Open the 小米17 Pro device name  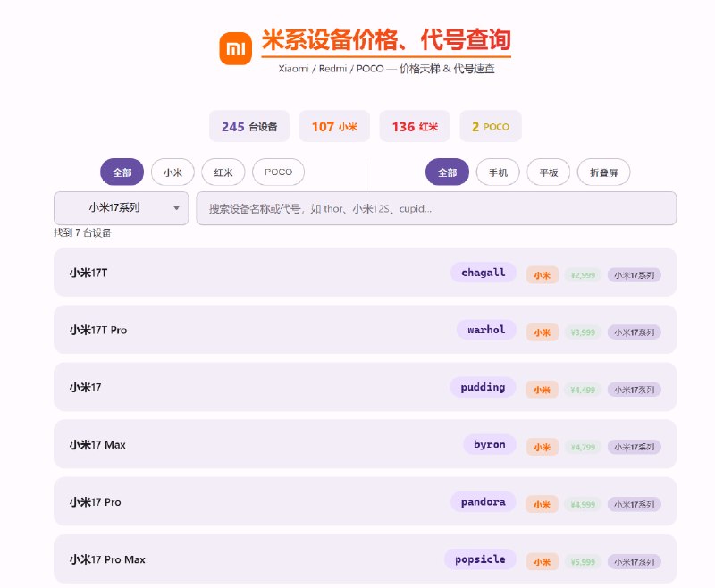click(x=96, y=502)
